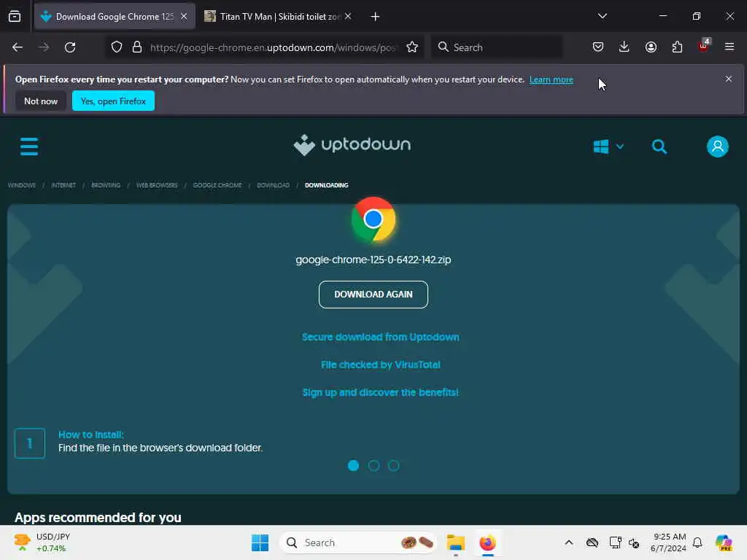Image resolution: width=747 pixels, height=560 pixels.
Task: Go to Internet breadcrumb
Action: click(63, 185)
